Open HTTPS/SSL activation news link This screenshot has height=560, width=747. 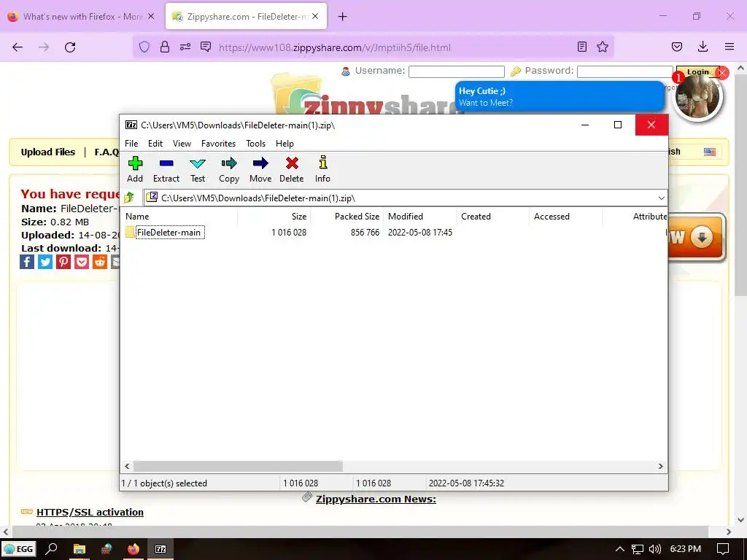coord(90,513)
